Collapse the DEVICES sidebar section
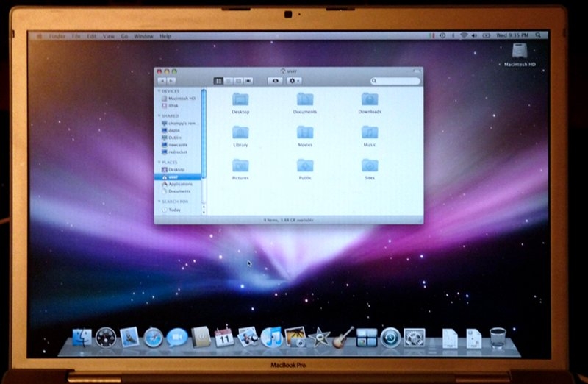Screen dimensions: 588x384 159,91
